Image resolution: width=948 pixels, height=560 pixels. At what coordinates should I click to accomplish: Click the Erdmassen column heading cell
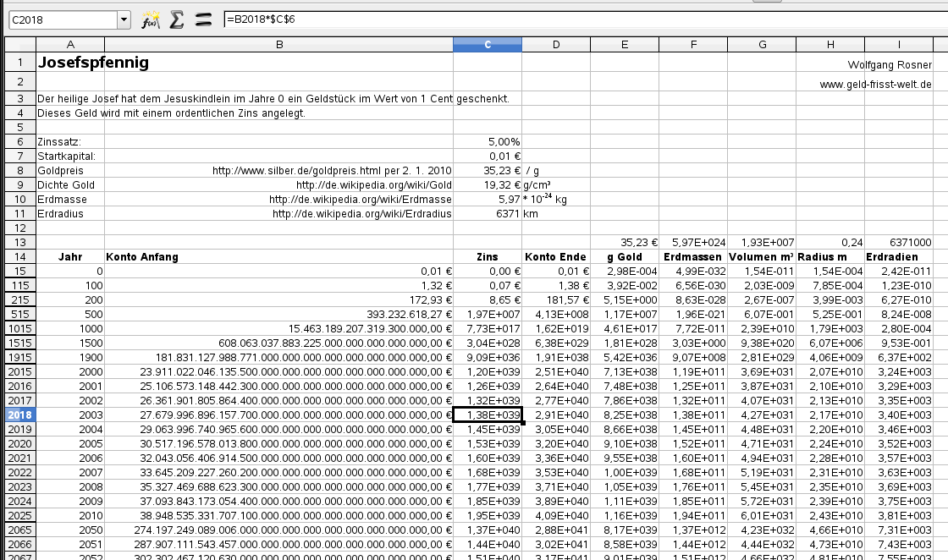pyautogui.click(x=693, y=256)
